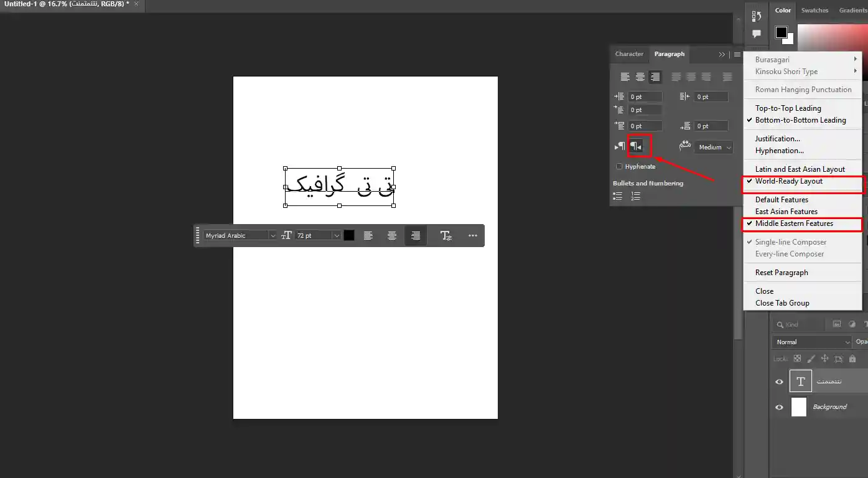Set right-to-left paragraph direction
868x478 pixels.
tap(636, 146)
